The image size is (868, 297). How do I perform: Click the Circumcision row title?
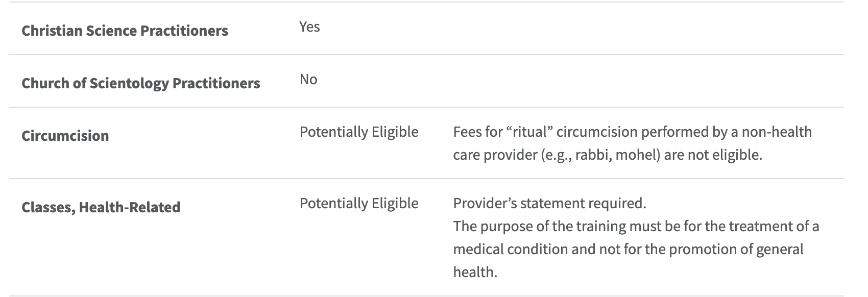click(x=65, y=136)
